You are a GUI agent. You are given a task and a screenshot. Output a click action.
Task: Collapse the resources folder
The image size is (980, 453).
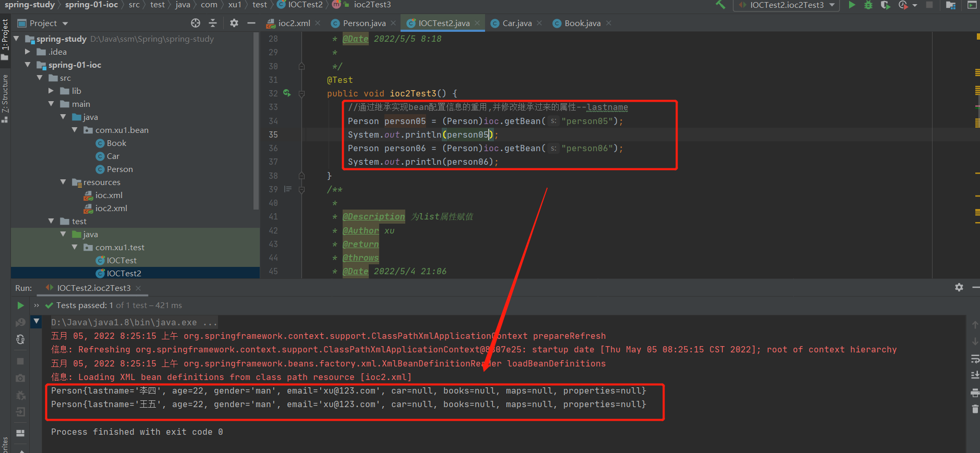[63, 182]
